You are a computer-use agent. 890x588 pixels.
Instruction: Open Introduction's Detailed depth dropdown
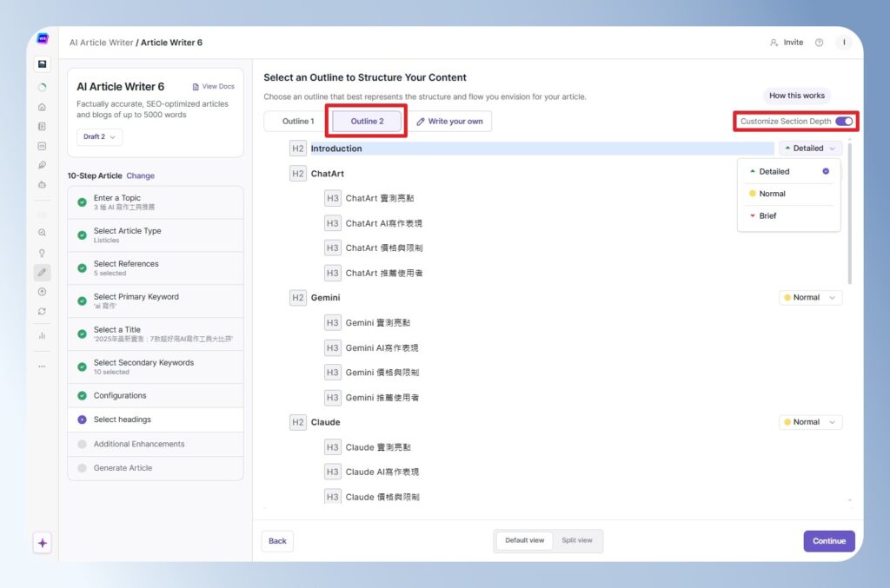click(x=811, y=148)
